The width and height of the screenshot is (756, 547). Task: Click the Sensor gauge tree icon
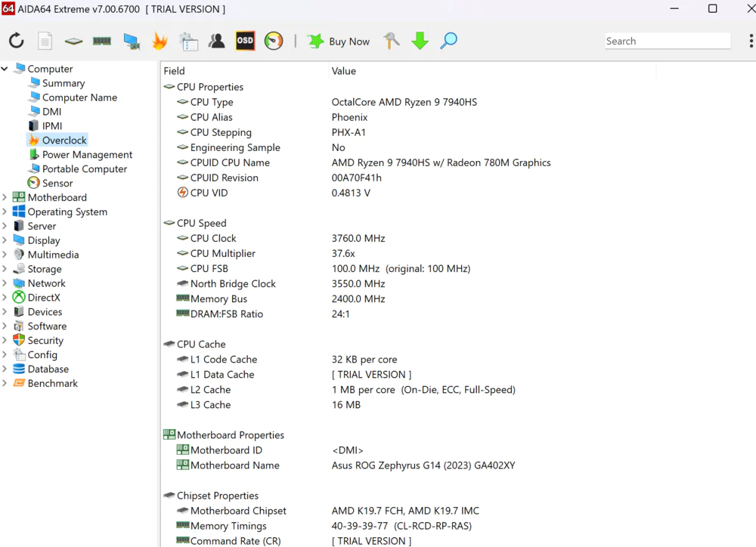point(33,183)
